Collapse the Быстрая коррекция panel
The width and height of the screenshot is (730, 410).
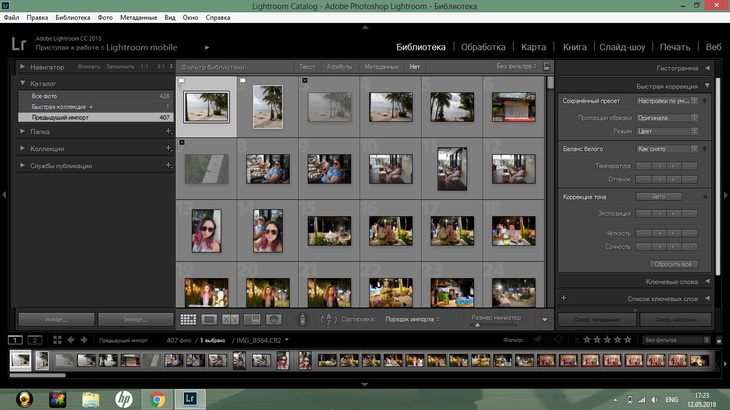708,86
